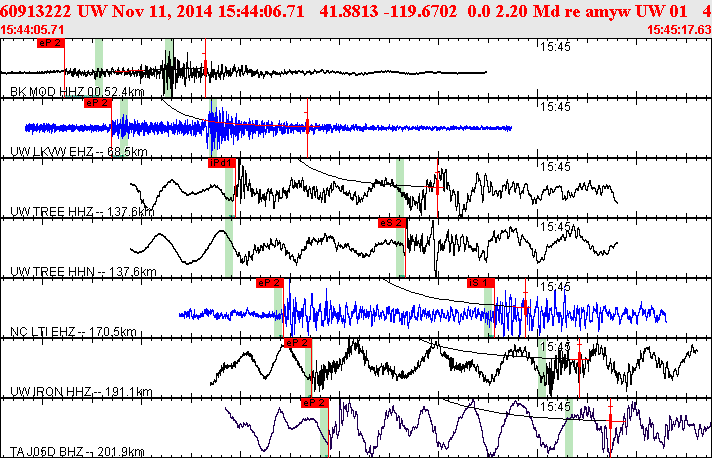Click the iS 1 pick flag on NC LTI trace
Viewport: 712px width, 458px height.
point(480,283)
